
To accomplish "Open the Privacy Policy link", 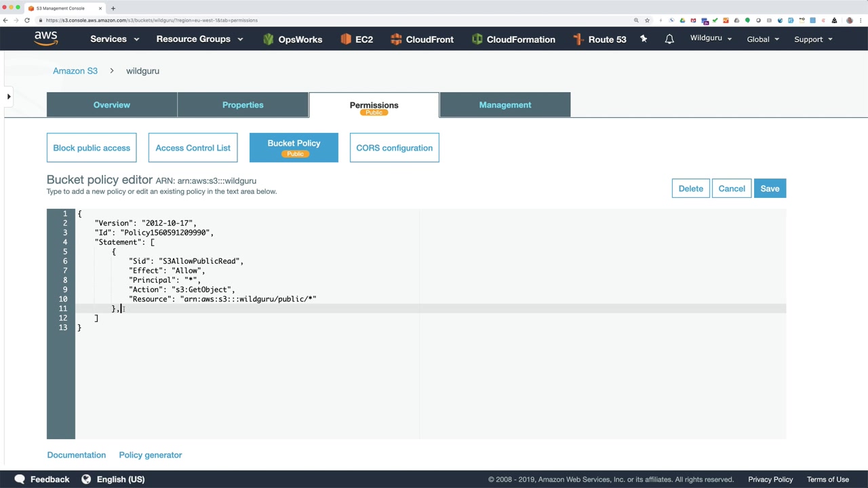I will (770, 479).
